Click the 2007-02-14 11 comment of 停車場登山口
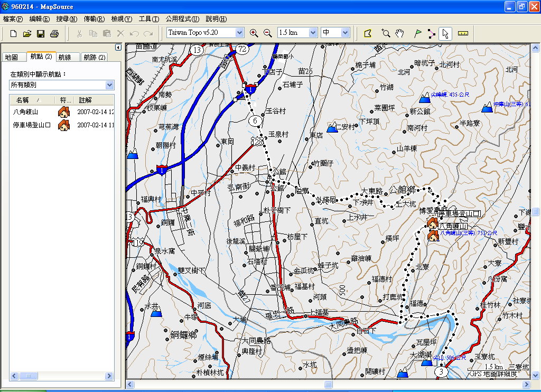Viewport: 541px width, 392px height. coord(96,125)
